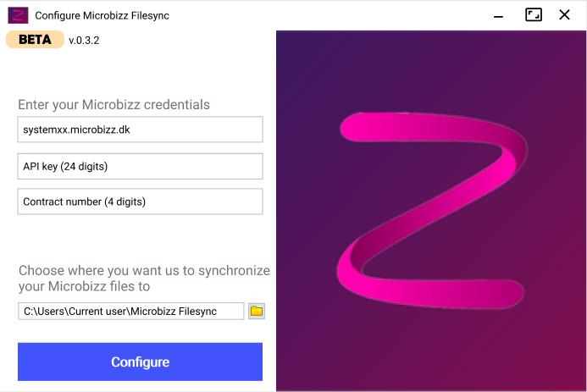Click the large pink Z logo
This screenshot has width=587, height=392.
click(432, 210)
